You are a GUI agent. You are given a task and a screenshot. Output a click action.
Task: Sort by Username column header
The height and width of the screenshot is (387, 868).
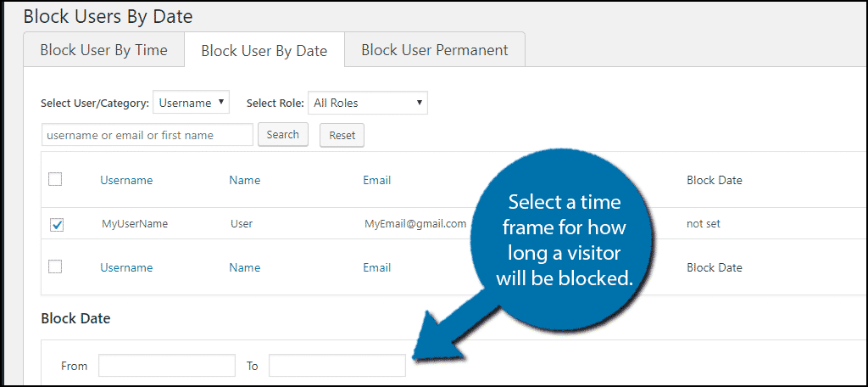point(126,181)
